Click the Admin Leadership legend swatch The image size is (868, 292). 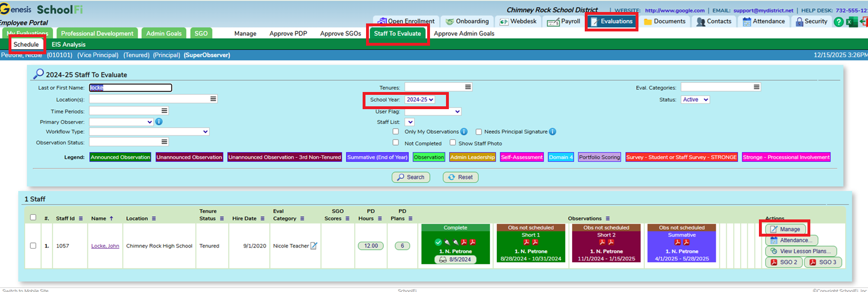(x=472, y=157)
